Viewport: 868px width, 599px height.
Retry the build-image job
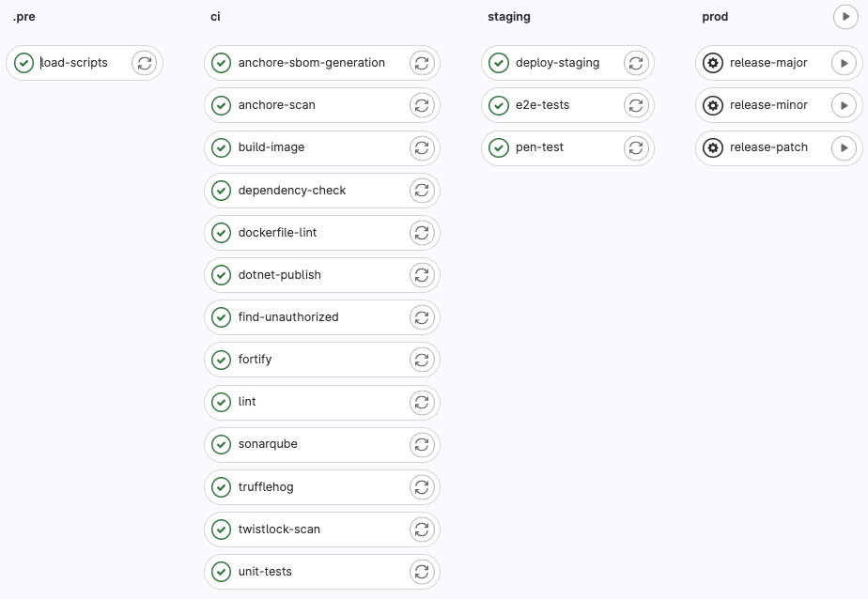(422, 147)
